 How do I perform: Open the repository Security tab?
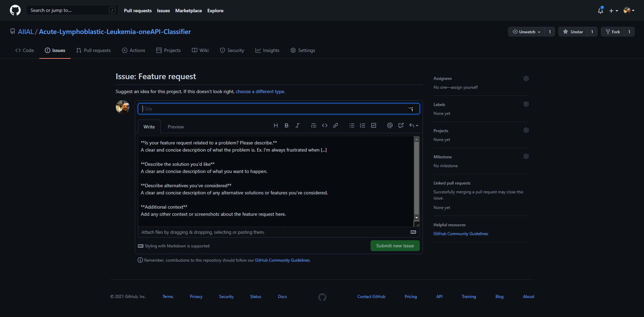(232, 50)
